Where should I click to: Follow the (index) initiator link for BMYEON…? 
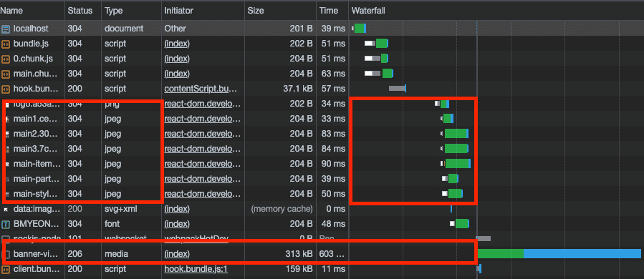177,224
